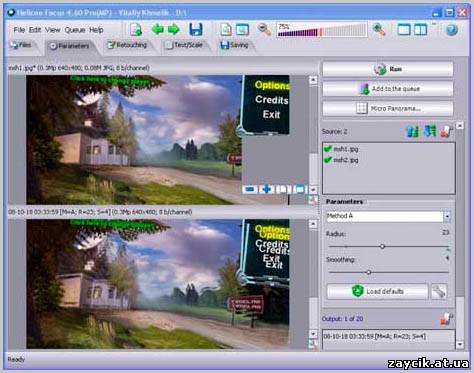Switch to the Retouching tab
474x373 pixels.
[127, 45]
